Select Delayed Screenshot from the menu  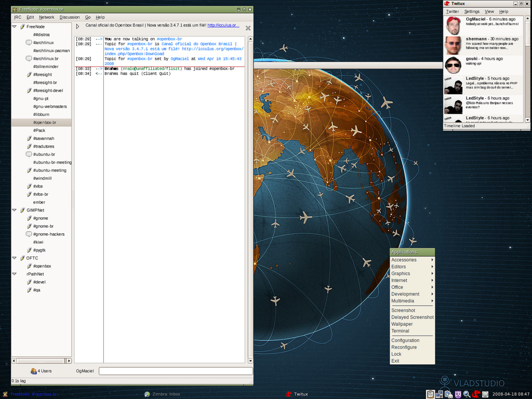coord(412,317)
